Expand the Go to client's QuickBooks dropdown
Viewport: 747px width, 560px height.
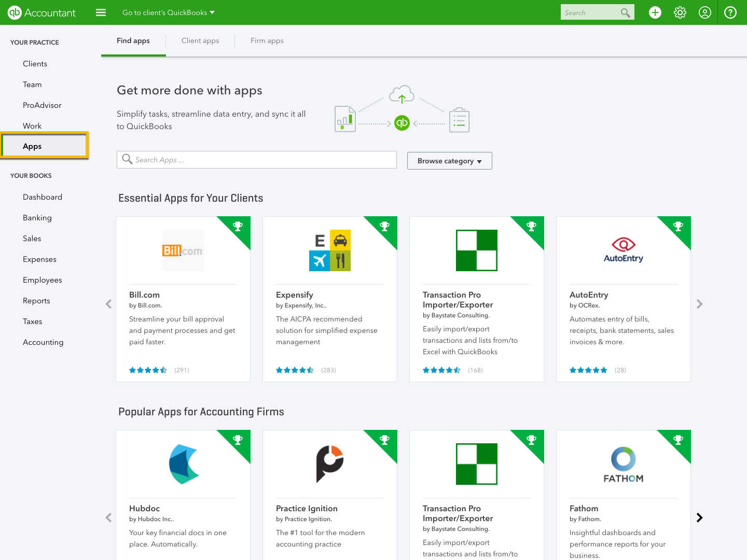pyautogui.click(x=169, y=12)
